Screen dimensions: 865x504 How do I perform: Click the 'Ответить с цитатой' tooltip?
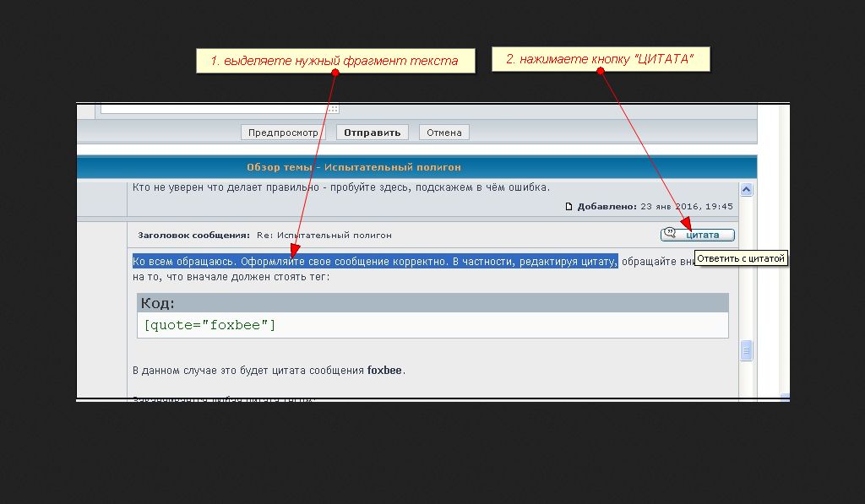coord(741,258)
